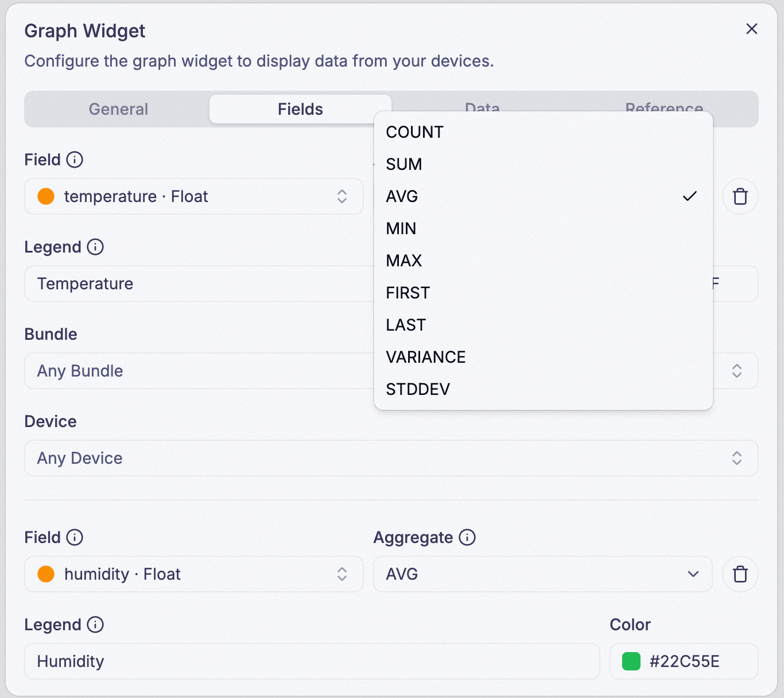Expand the Any Bundle dropdown
The image size is (784, 698).
(391, 371)
